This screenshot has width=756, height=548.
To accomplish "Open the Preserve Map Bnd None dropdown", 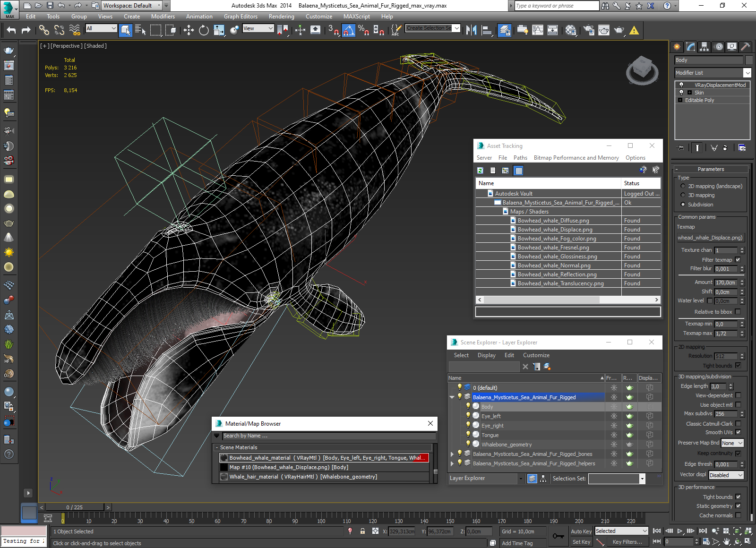I will click(732, 443).
